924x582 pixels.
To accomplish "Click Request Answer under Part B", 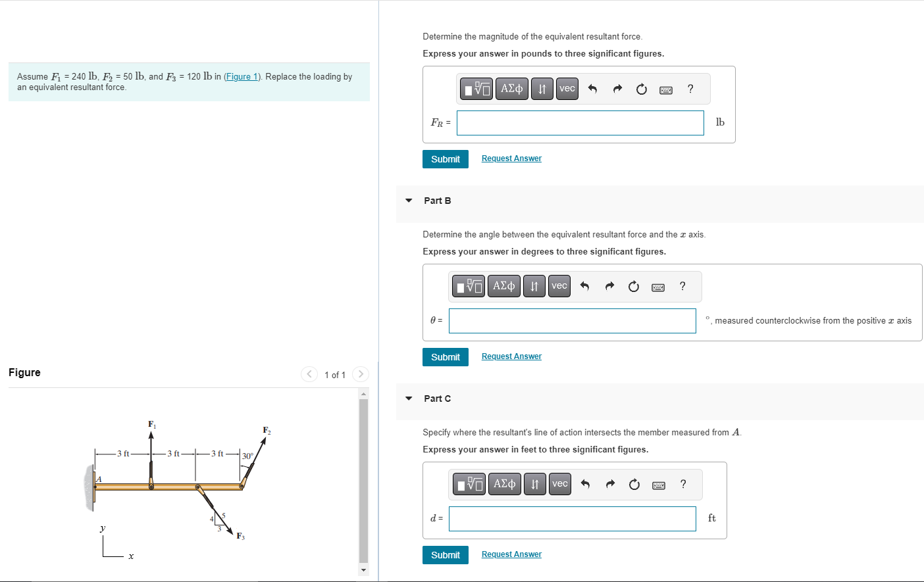I will [x=511, y=356].
